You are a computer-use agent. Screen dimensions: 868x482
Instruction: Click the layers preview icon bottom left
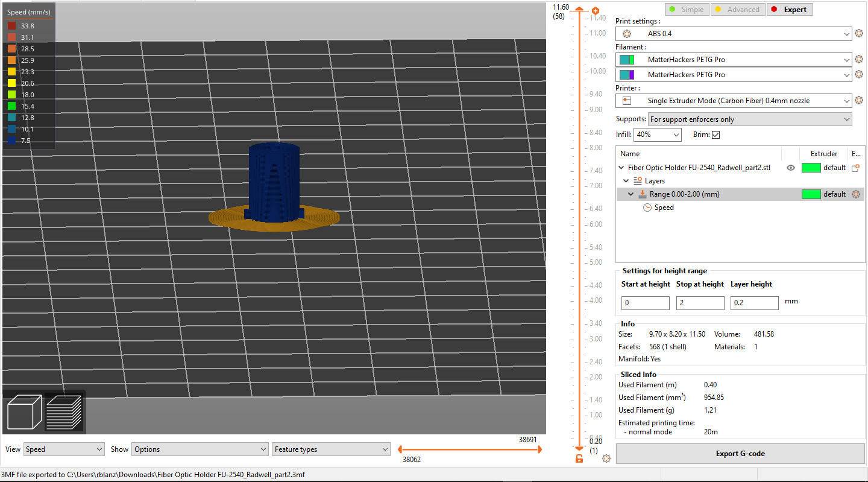pos(63,412)
